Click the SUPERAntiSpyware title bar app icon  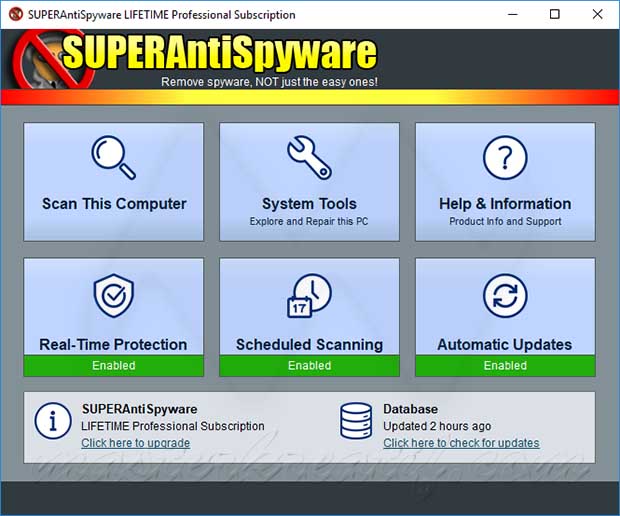click(x=16, y=14)
